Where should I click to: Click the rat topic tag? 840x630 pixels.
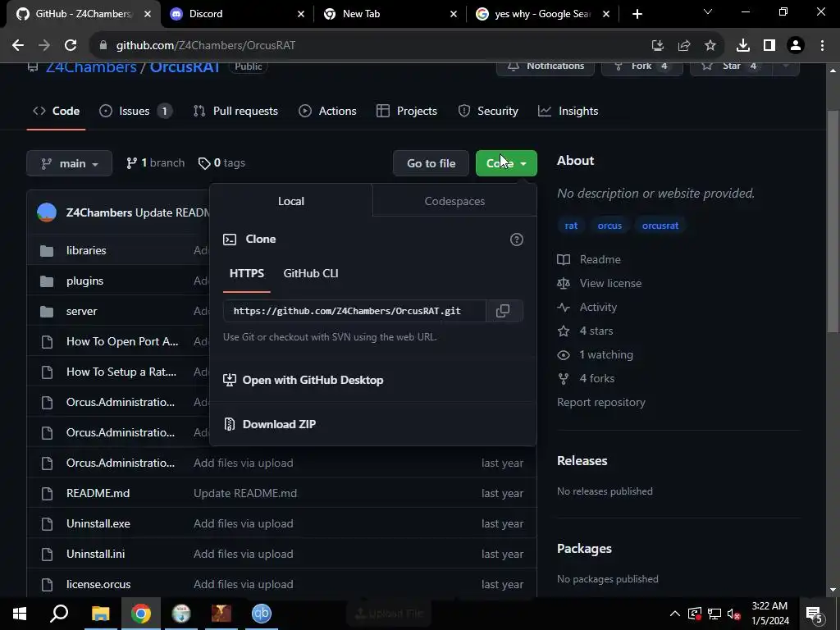(x=571, y=226)
